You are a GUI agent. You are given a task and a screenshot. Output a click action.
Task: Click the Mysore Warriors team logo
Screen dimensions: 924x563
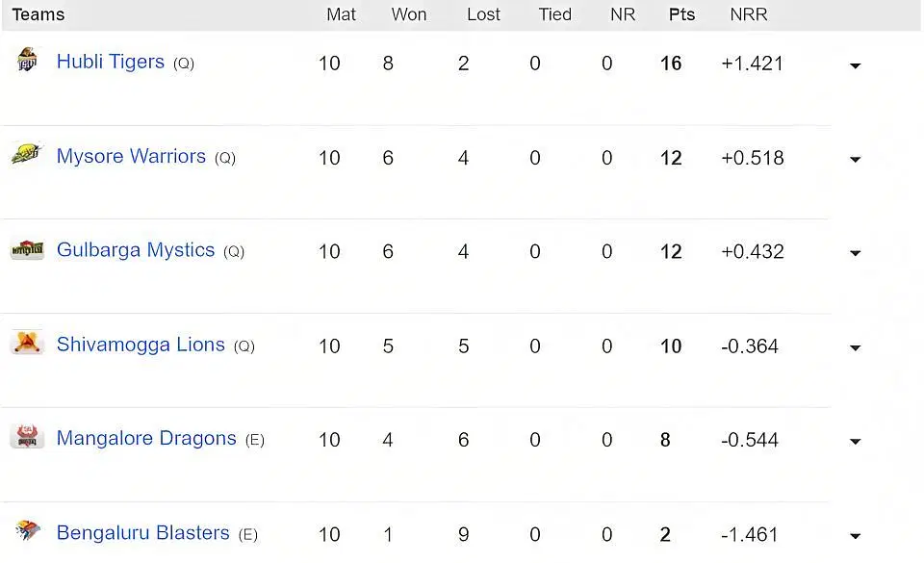[27, 154]
